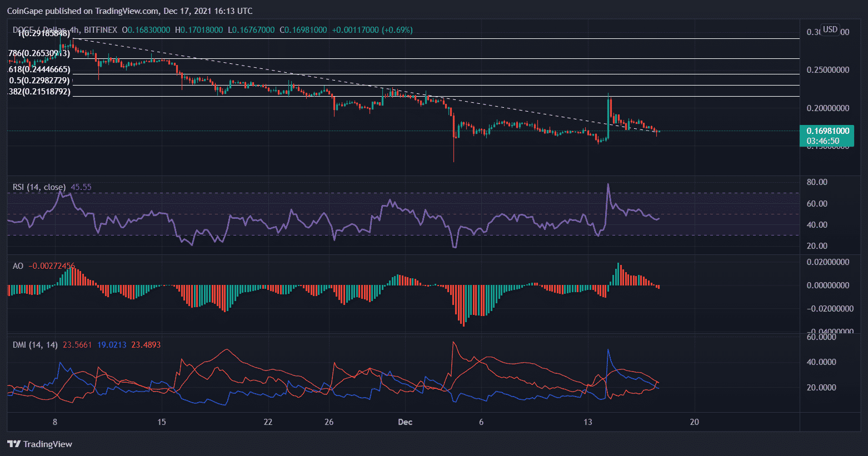Click date 8 on the time axis
This screenshot has width=868, height=456.
click(54, 422)
